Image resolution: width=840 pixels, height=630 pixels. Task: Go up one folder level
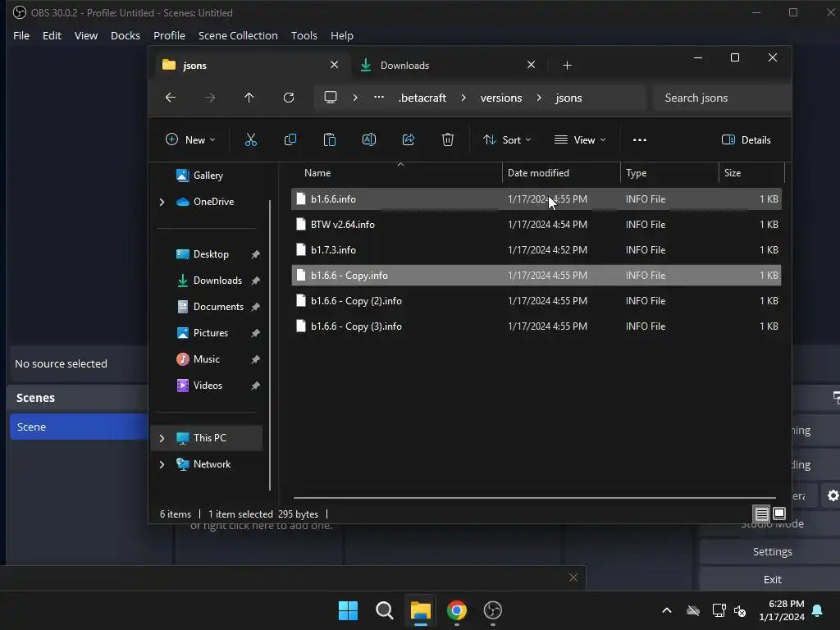(249, 98)
